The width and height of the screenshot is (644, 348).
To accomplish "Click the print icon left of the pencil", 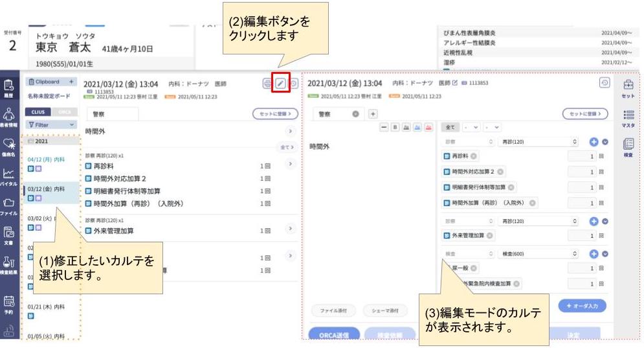I will 267,84.
